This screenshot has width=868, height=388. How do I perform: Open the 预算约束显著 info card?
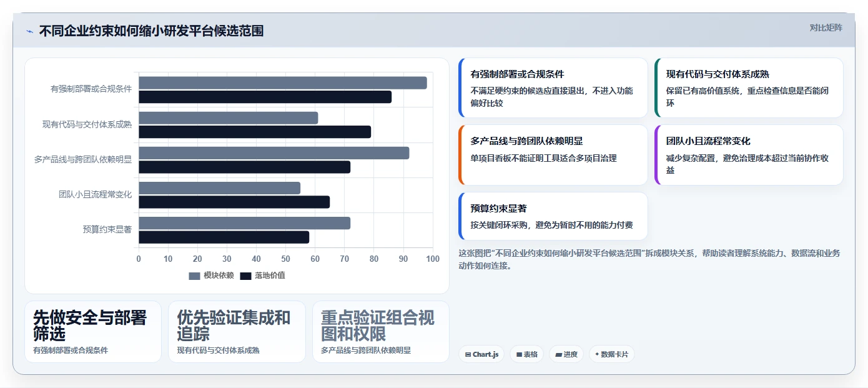553,216
